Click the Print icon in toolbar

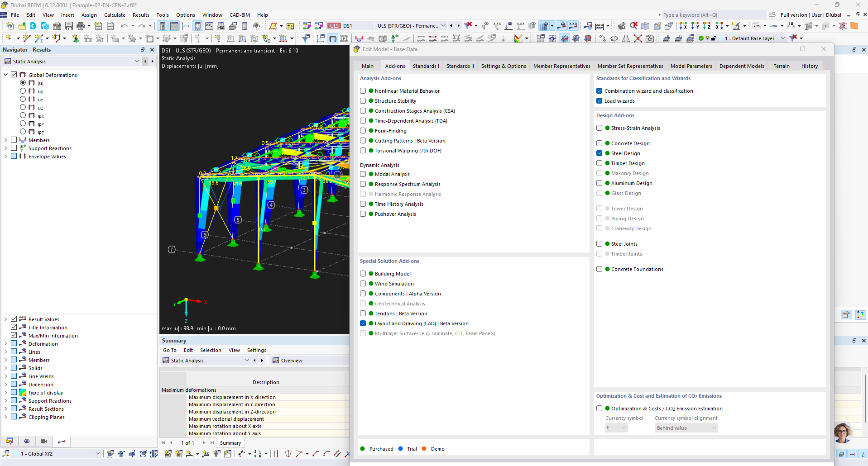coord(81,26)
